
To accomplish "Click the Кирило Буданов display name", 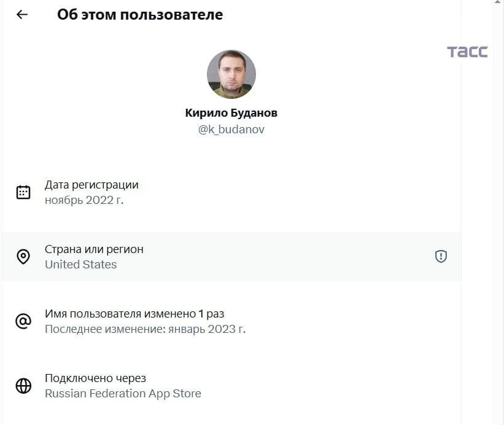I will pos(231,113).
